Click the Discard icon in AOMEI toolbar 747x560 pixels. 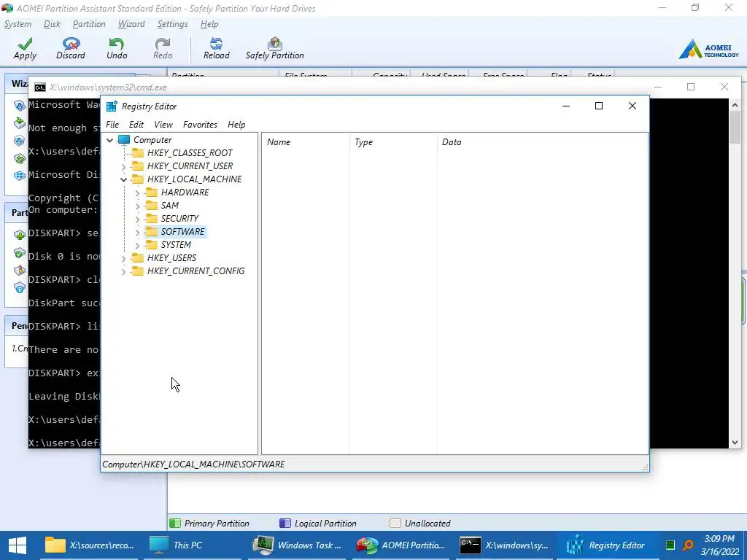pyautogui.click(x=71, y=44)
